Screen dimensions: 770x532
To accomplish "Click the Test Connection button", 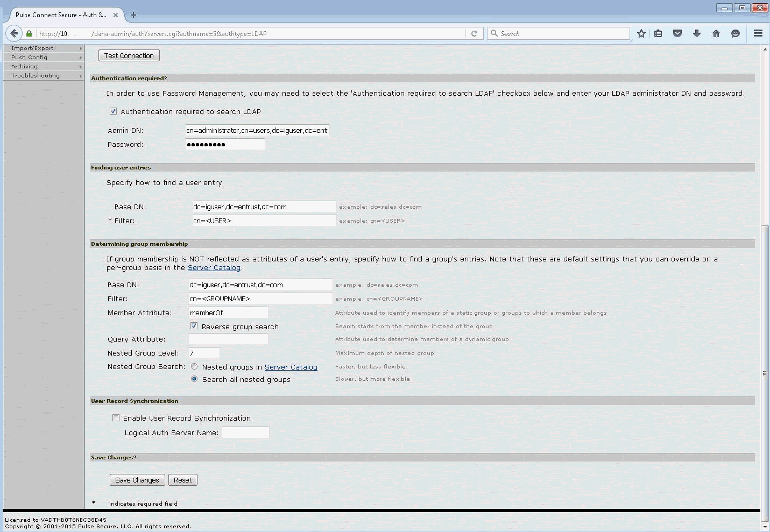I will [129, 55].
